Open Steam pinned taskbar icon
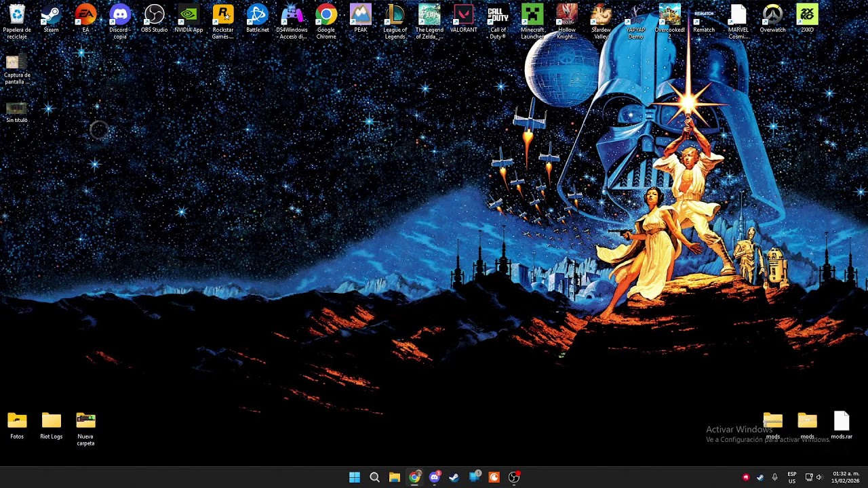 (x=454, y=477)
